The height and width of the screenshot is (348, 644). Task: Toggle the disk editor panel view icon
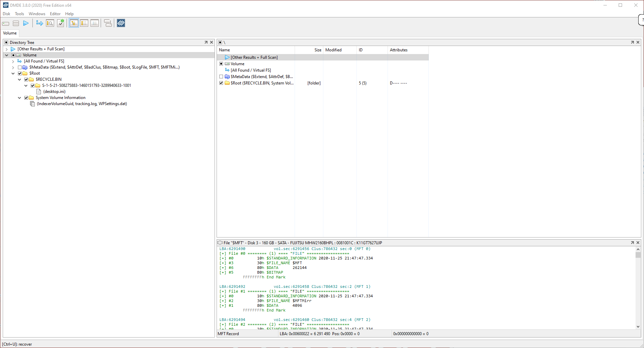(95, 23)
